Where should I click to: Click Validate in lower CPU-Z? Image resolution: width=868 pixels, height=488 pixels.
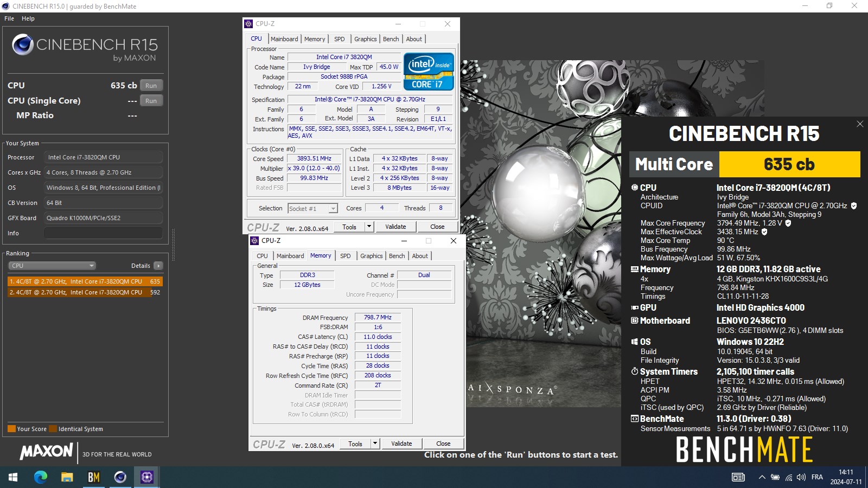[401, 444]
